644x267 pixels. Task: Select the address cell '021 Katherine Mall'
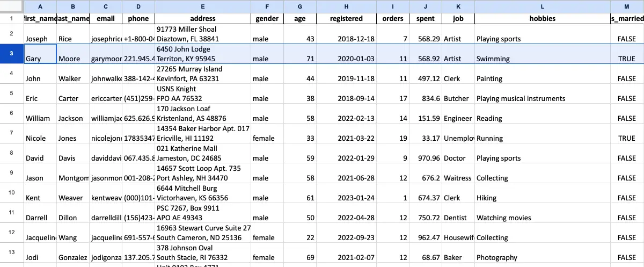click(203, 153)
